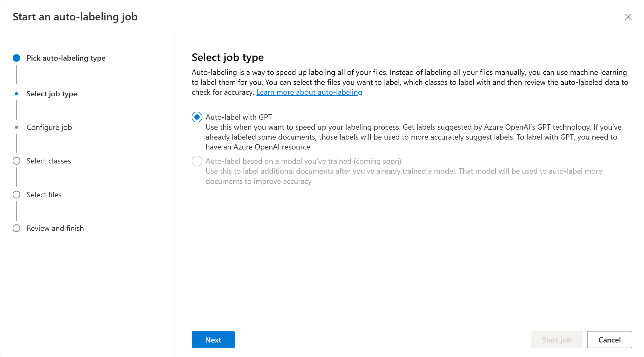644x357 pixels.
Task: Go to Pick auto-labeling type step label
Action: pyautogui.click(x=66, y=58)
